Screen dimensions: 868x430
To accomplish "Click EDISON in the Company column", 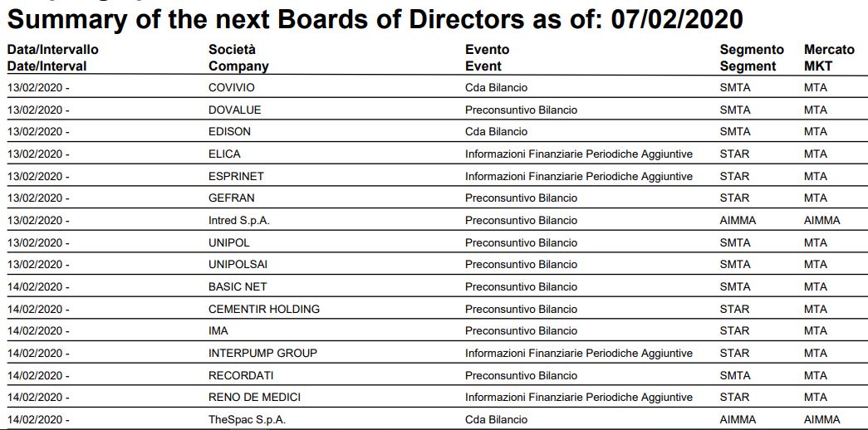I will [229, 132].
